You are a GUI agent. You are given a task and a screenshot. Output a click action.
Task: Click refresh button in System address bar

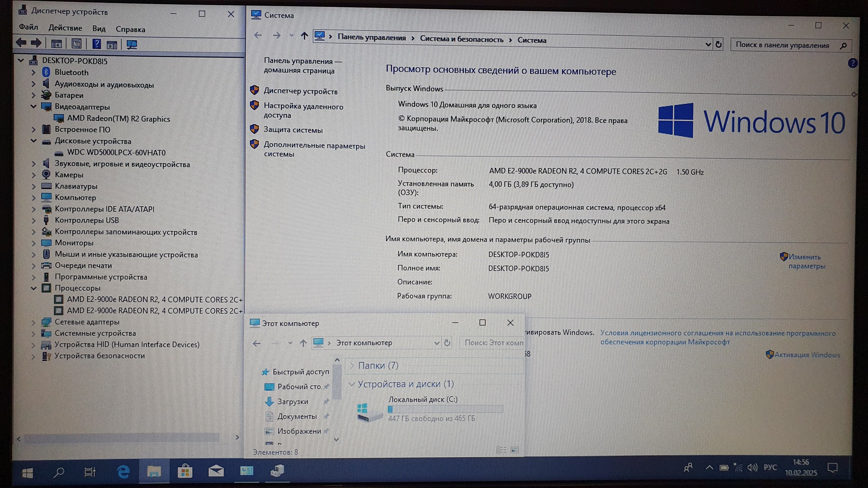718,44
